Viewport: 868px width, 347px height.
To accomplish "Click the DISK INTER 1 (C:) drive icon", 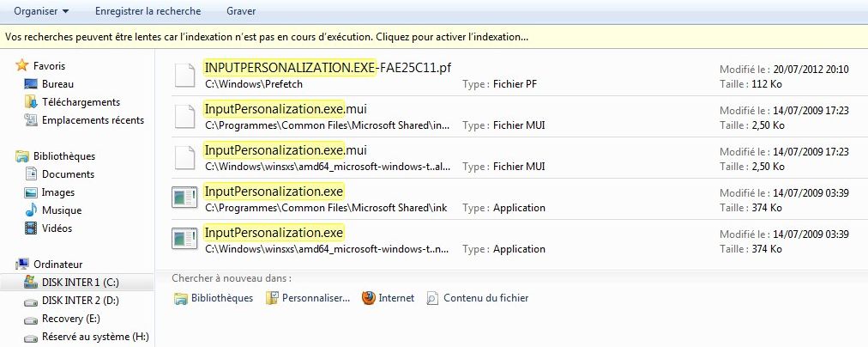I will coord(31,283).
